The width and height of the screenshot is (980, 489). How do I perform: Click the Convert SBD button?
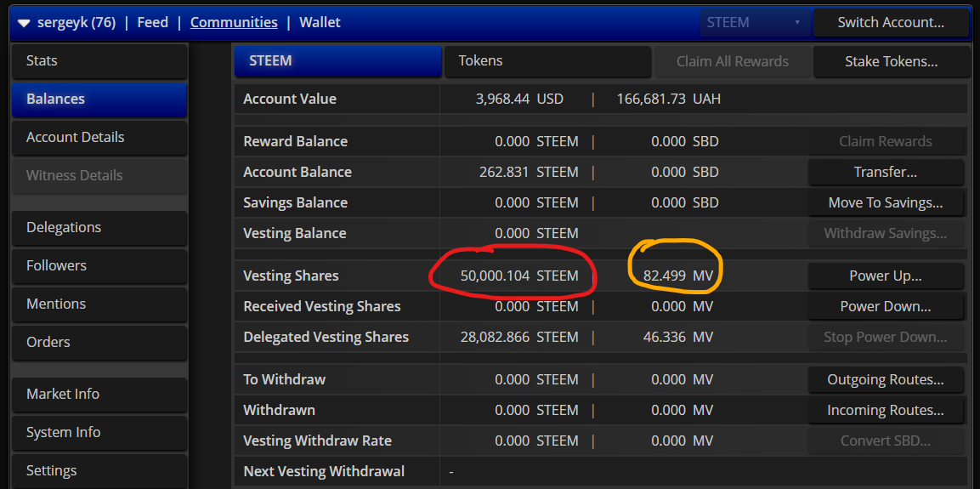[x=886, y=441]
